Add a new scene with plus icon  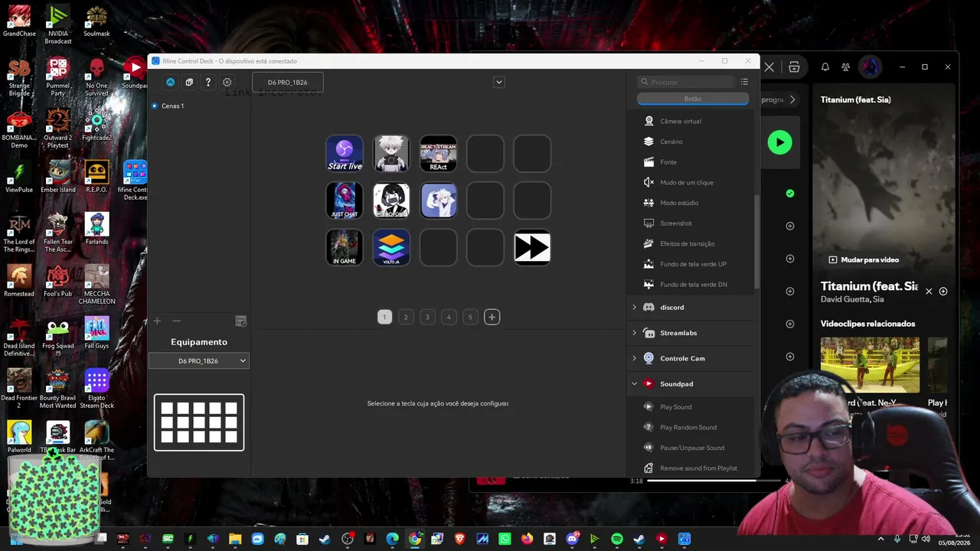[x=157, y=321]
